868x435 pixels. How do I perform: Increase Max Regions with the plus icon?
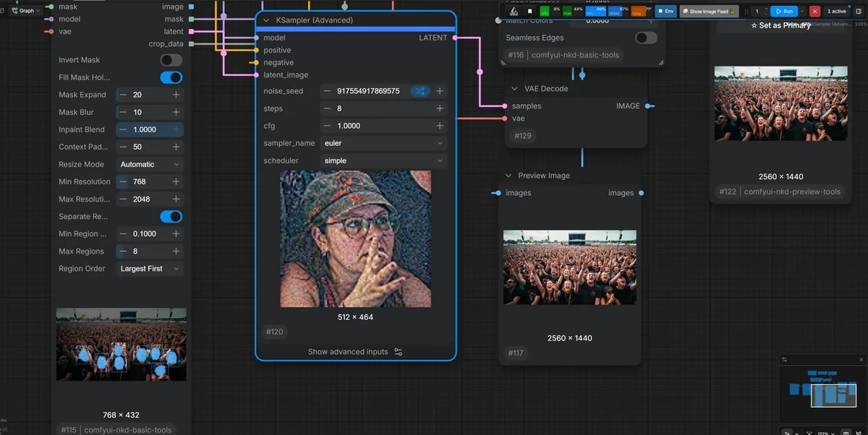pos(176,251)
